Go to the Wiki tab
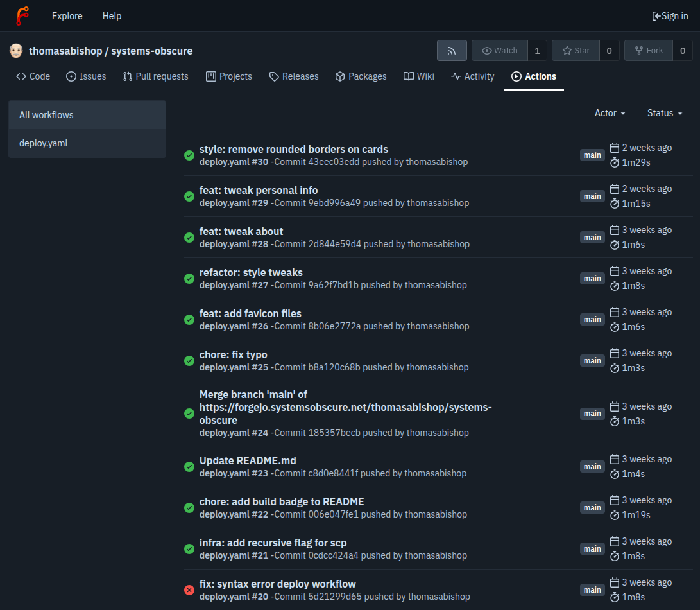 coord(418,76)
